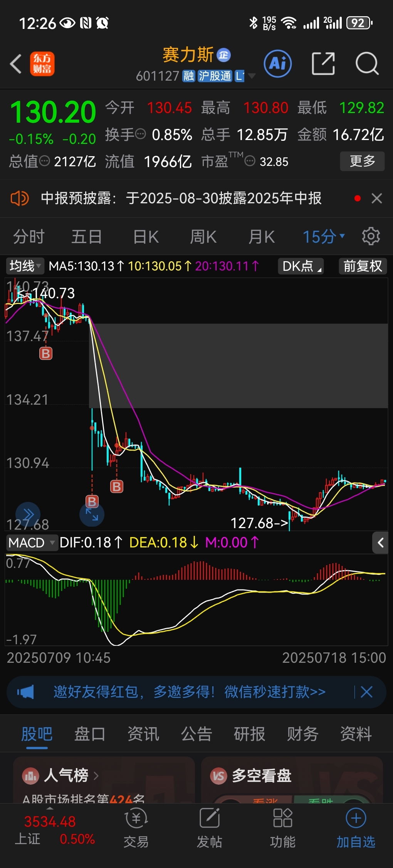Tap the info icon beside 市盈TTM
Viewport: 393px width, 868px height.
pos(250,161)
